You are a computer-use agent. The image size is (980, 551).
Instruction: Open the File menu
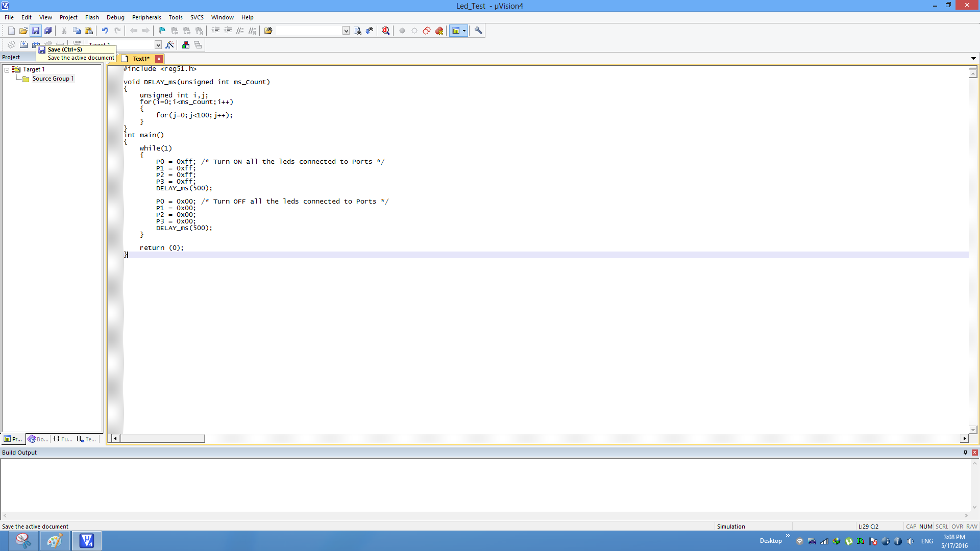pyautogui.click(x=9, y=17)
